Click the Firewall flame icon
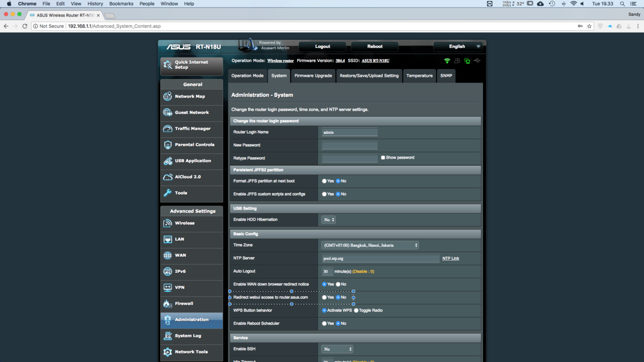Screen dimensions: 644x362 tap(168, 304)
